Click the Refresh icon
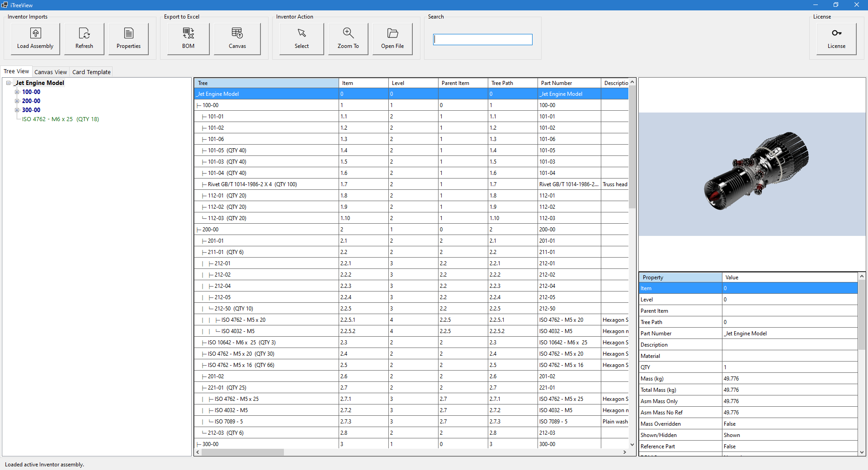This screenshot has height=470, width=868. click(84, 38)
